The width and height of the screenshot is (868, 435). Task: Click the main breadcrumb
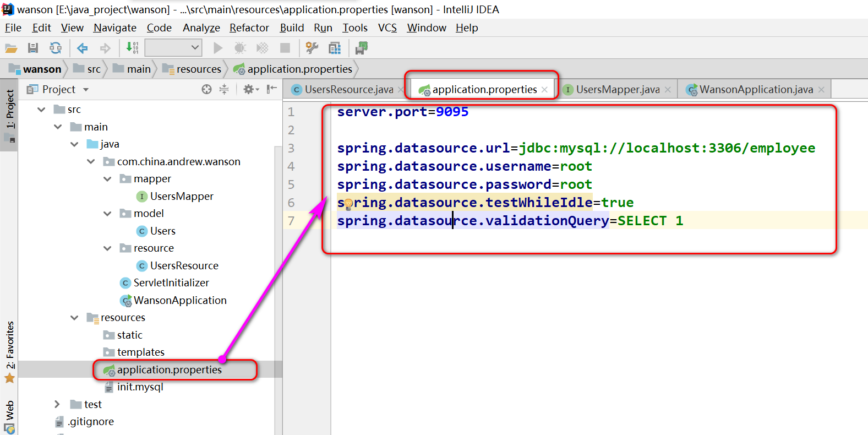(x=132, y=69)
